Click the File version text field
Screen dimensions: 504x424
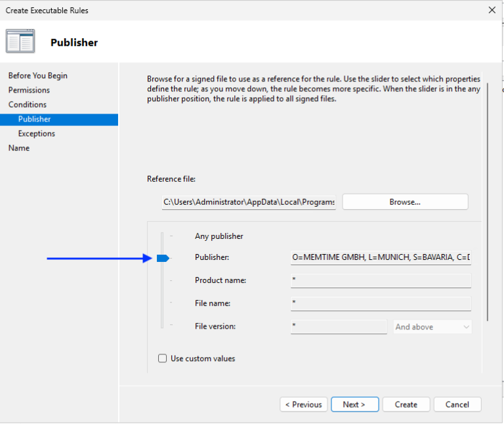click(339, 327)
